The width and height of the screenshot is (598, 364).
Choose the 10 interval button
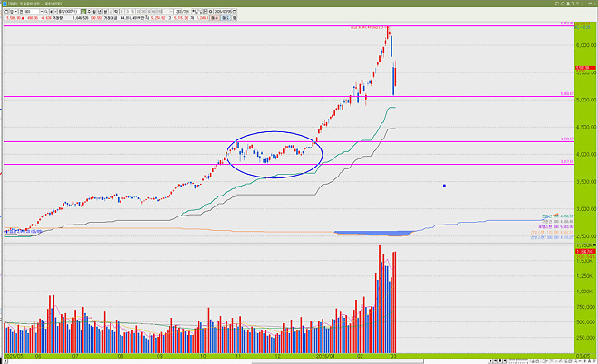pyautogui.click(x=139, y=12)
